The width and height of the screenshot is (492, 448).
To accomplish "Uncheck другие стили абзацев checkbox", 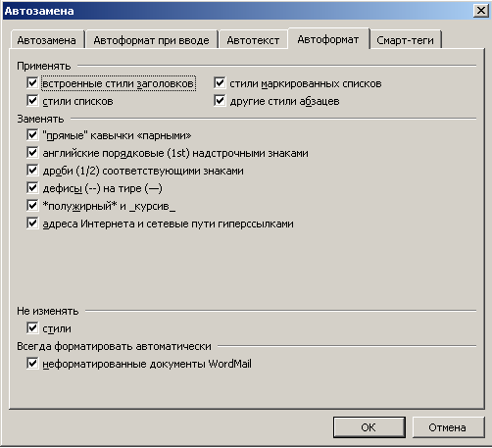I will coord(220,101).
